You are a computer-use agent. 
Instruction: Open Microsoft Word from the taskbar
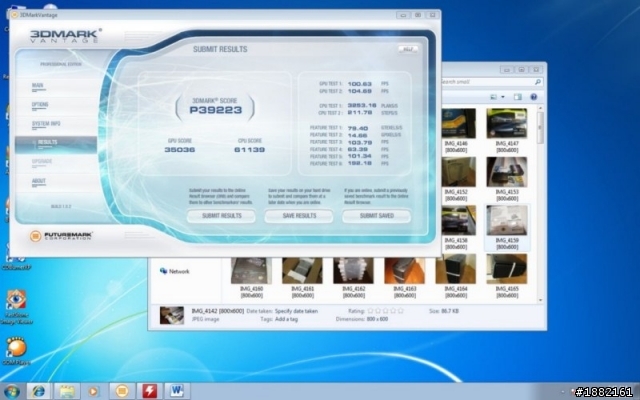tap(177, 391)
